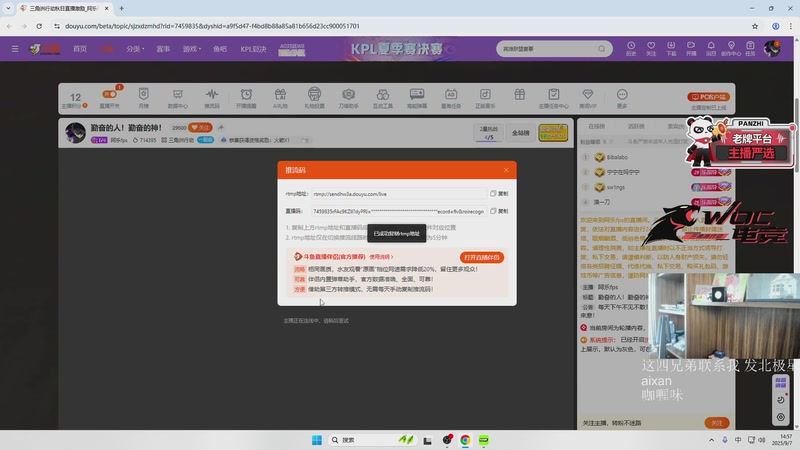800x450 pixels.
Task: Switch to the 活跃榜 tab
Action: pos(636,126)
